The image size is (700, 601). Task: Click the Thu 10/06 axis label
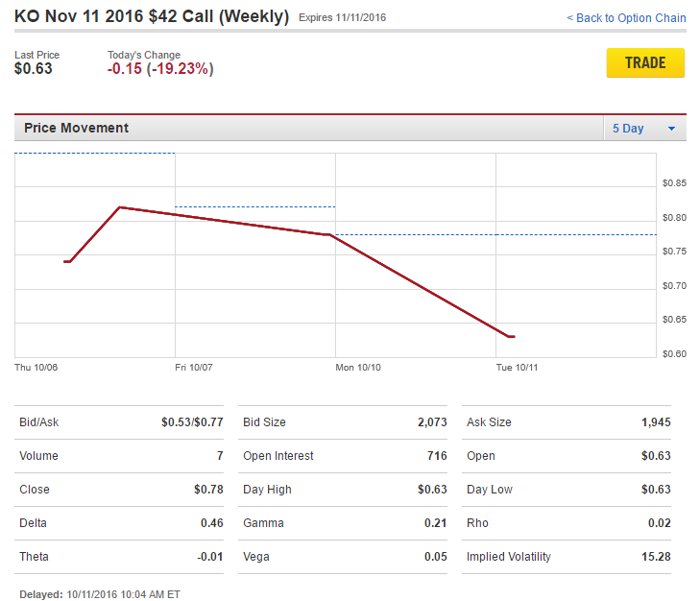tap(36, 368)
